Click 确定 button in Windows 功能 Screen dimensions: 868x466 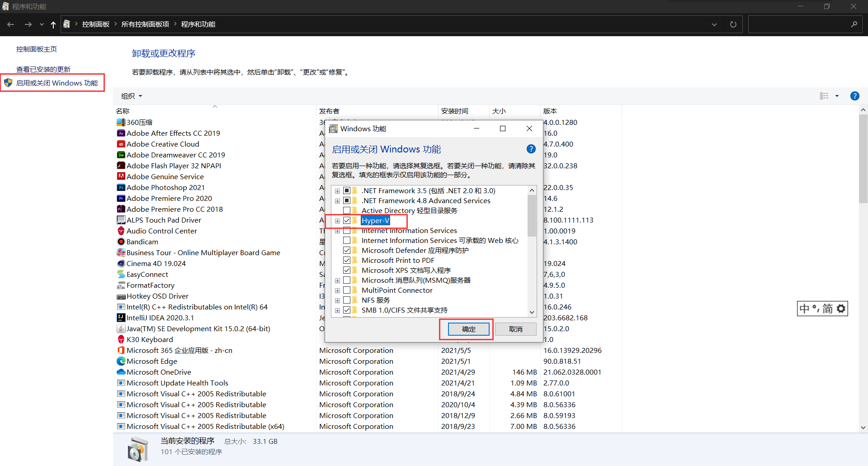coord(469,329)
